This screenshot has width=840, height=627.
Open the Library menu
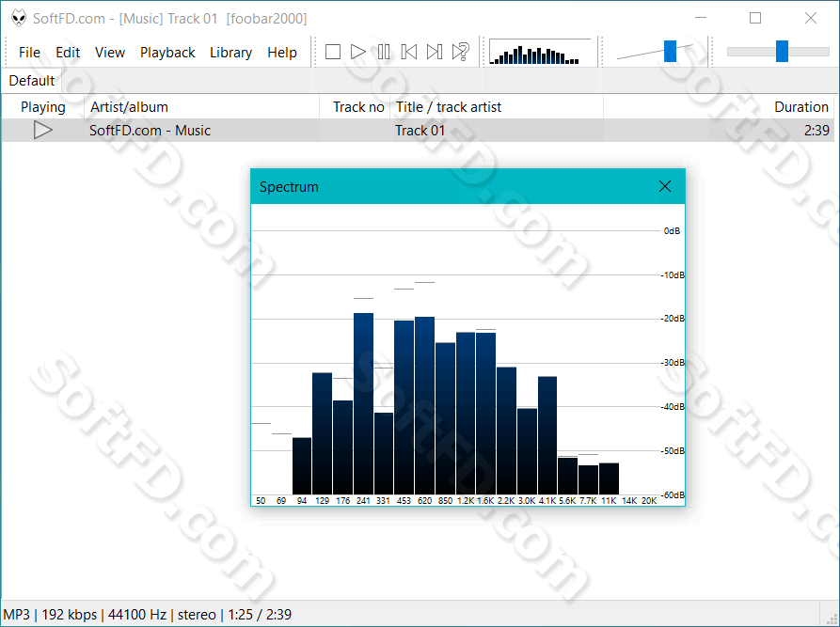[x=230, y=53]
